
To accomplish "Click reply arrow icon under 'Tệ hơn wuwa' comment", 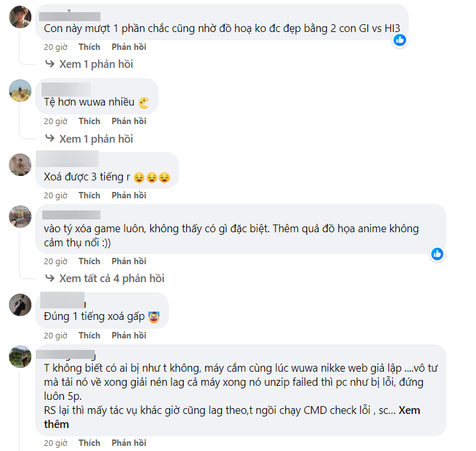I will 49,139.
